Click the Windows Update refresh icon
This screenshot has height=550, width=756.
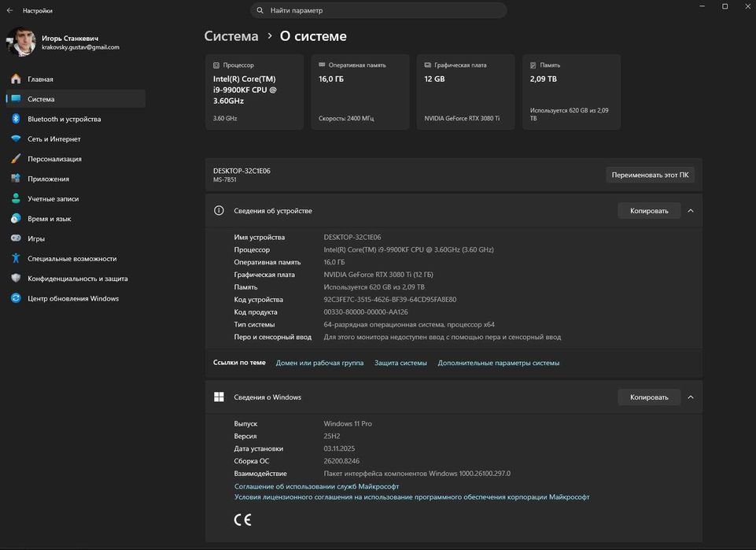[16, 298]
